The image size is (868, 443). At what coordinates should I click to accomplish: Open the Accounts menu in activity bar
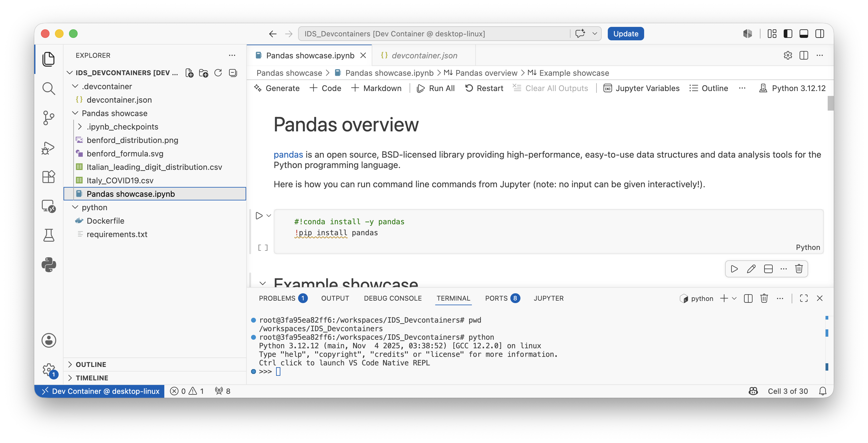pos(49,340)
